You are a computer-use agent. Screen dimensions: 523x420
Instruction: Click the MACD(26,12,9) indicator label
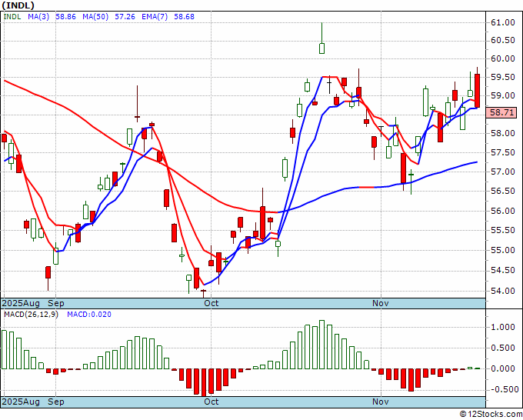[x=31, y=315]
